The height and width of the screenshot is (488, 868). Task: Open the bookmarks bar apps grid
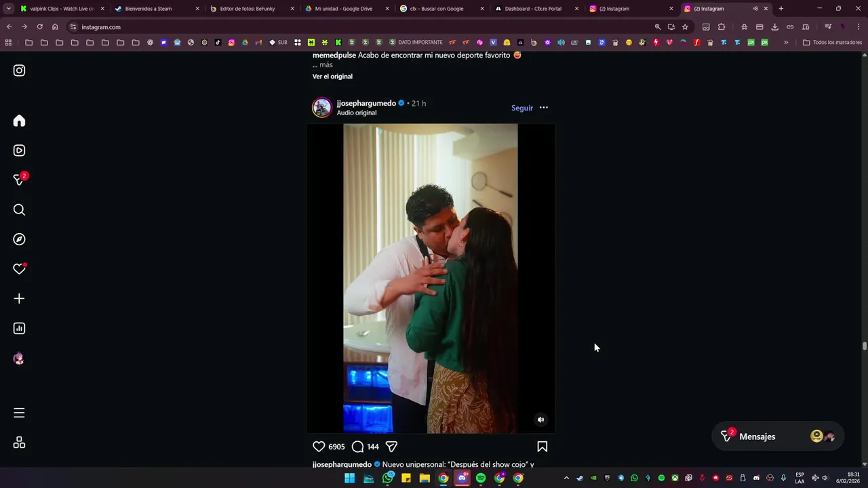point(8,42)
